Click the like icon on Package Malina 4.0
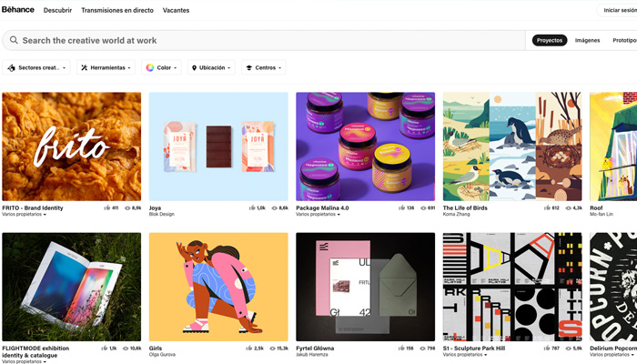This screenshot has height=364, width=637. (x=402, y=207)
